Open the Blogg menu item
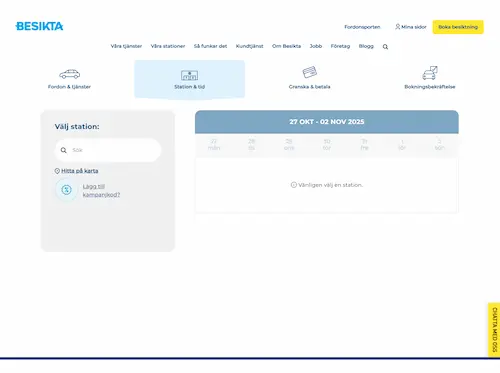Screen dimensions: 500x373 coord(366,46)
